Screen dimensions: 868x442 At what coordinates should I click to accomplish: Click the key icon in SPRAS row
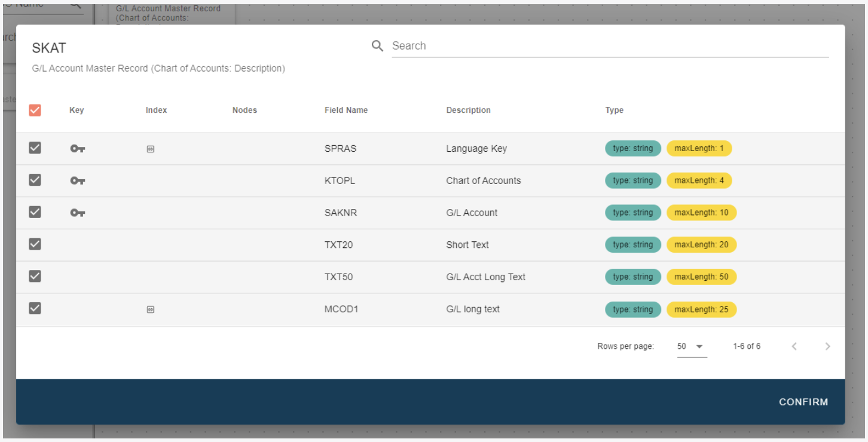pyautogui.click(x=77, y=149)
